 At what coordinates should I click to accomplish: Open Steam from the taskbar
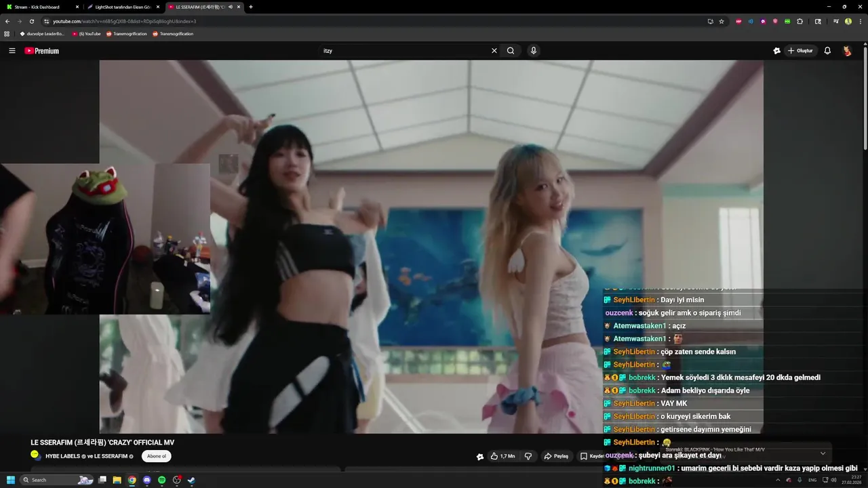[192, 480]
